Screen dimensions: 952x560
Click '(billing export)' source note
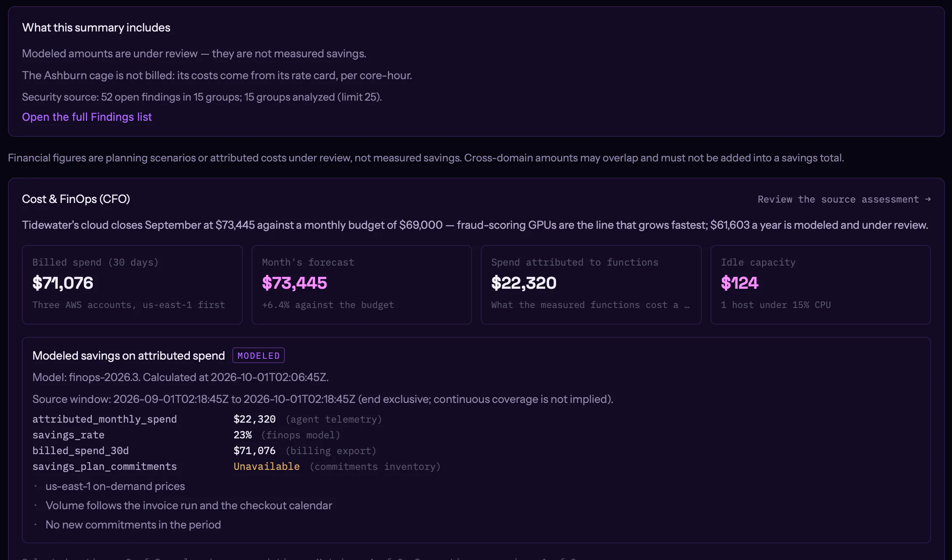331,451
